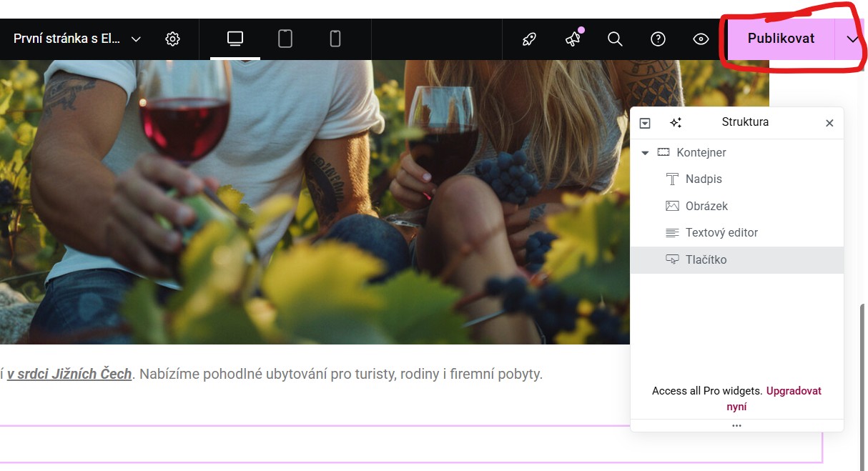Open the help question mark icon
The width and height of the screenshot is (868, 471).
pos(658,39)
